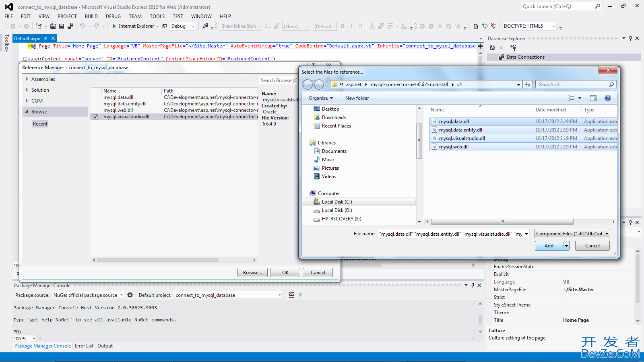Click the Comment Out Selection icon

(x=485, y=26)
